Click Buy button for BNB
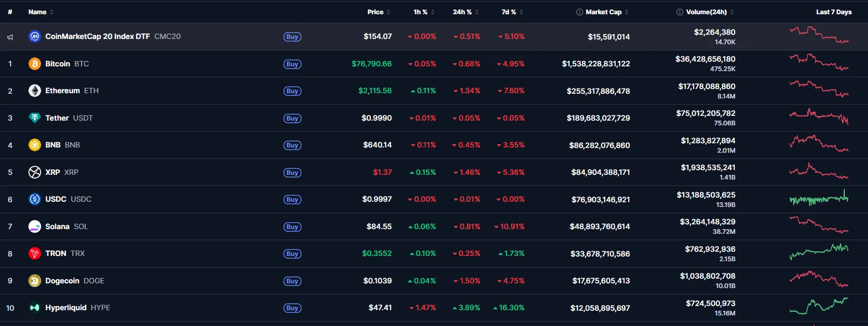Screen dimensions: 868x326 [x=292, y=145]
